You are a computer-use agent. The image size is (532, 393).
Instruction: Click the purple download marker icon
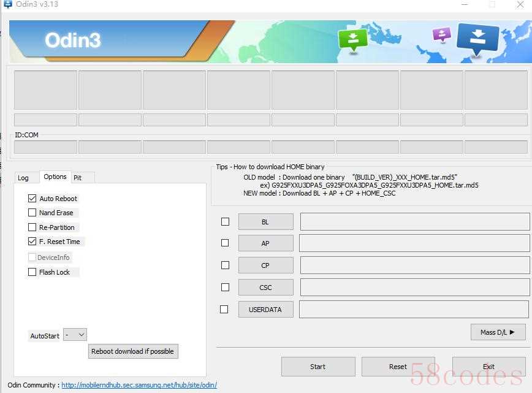(442, 34)
